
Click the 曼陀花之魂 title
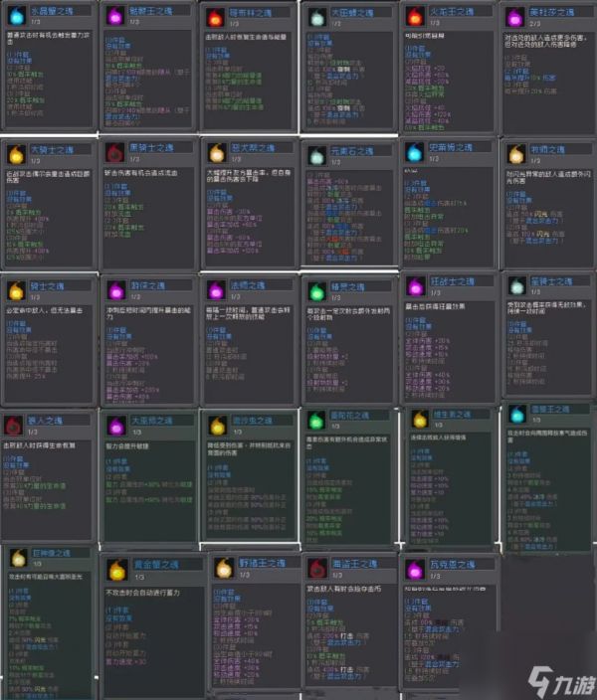point(349,416)
